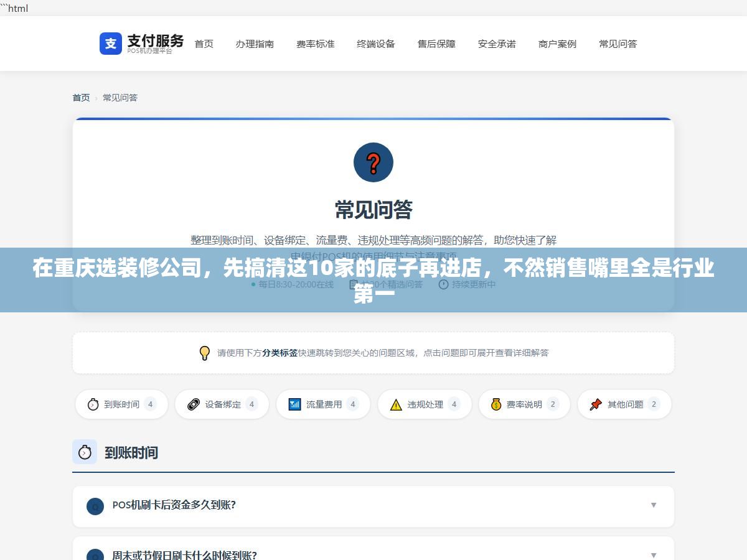Screen dimensions: 747x560
Task: Click the 支付服务 logo icon
Action: [x=111, y=44]
